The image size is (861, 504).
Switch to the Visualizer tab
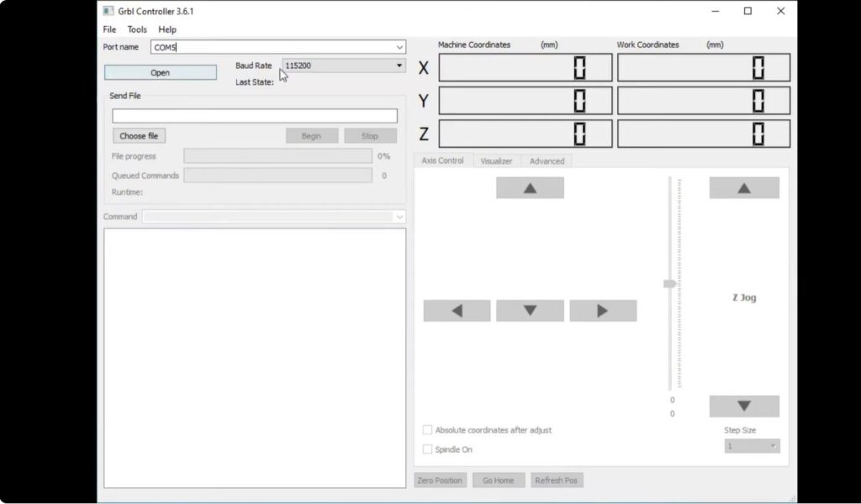495,160
